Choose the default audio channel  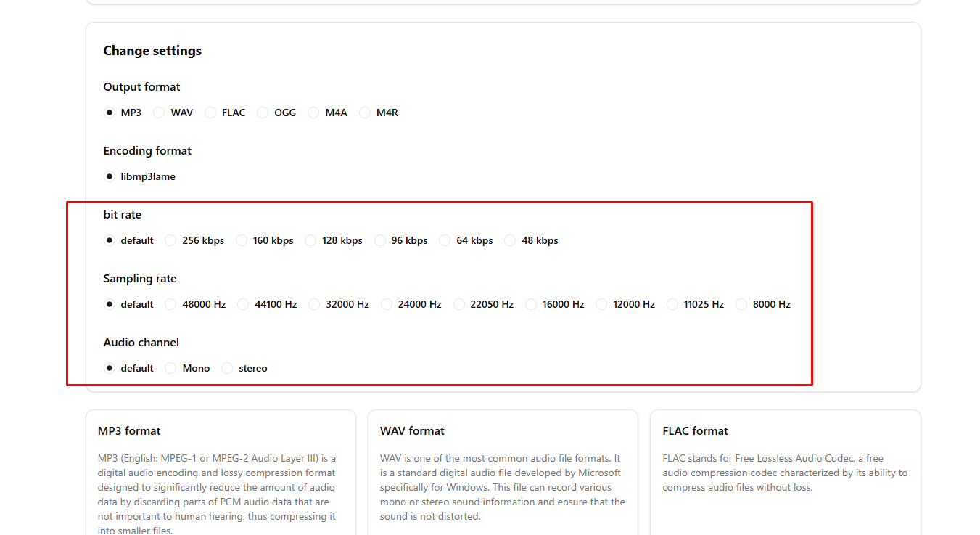click(x=109, y=368)
